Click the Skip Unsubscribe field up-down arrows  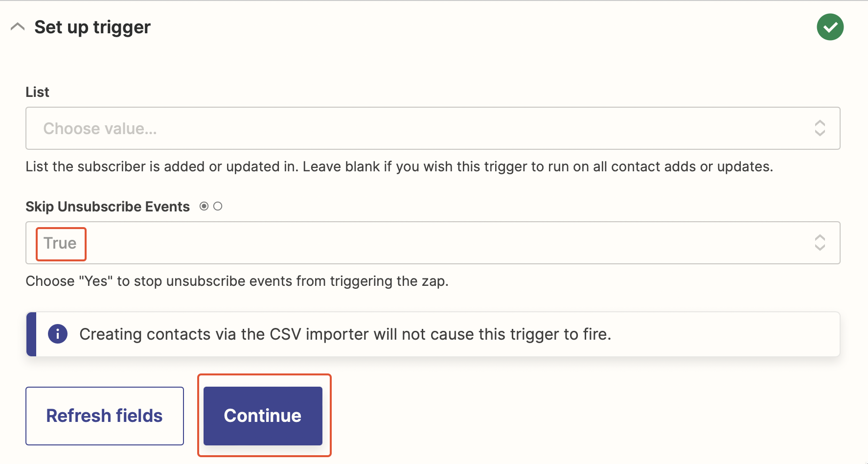820,243
